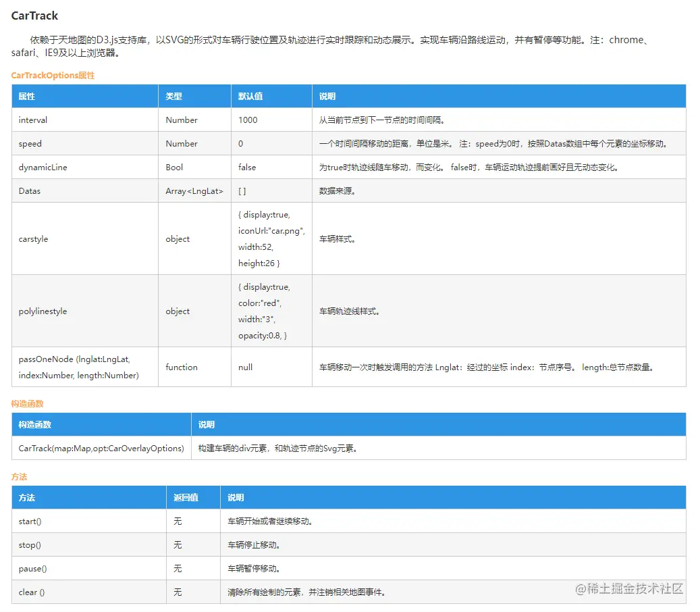
Task: Click the orange 构造函数 section title
Action: 27,403
